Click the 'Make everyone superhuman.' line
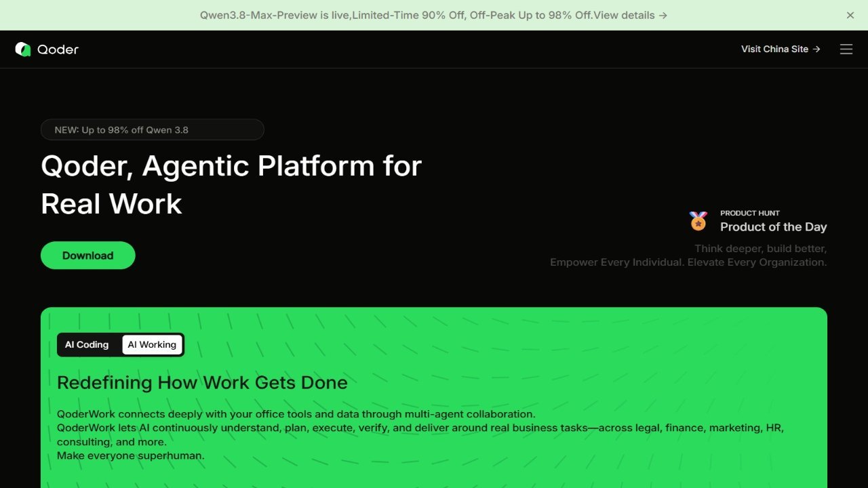The height and width of the screenshot is (488, 868). click(131, 455)
